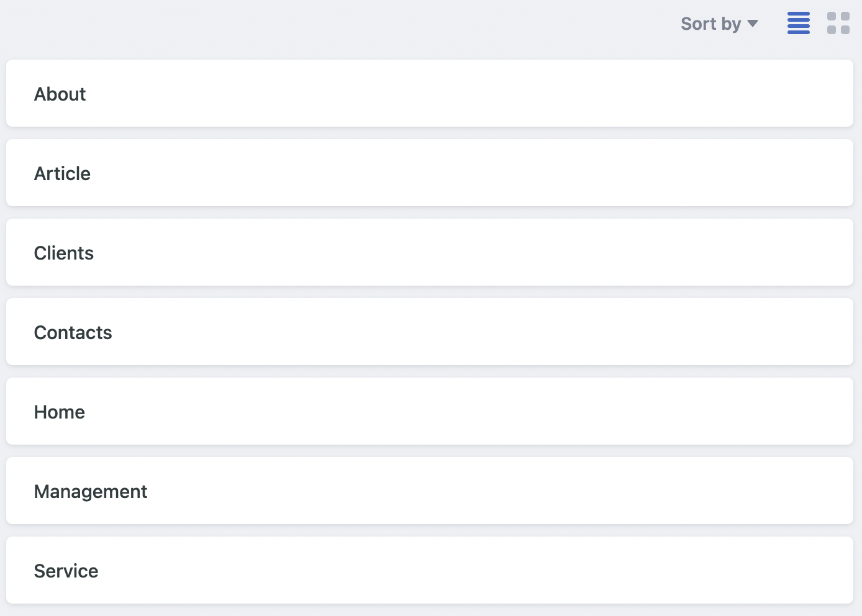The width and height of the screenshot is (862, 616).
Task: Open the Management list row
Action: pyautogui.click(x=430, y=491)
